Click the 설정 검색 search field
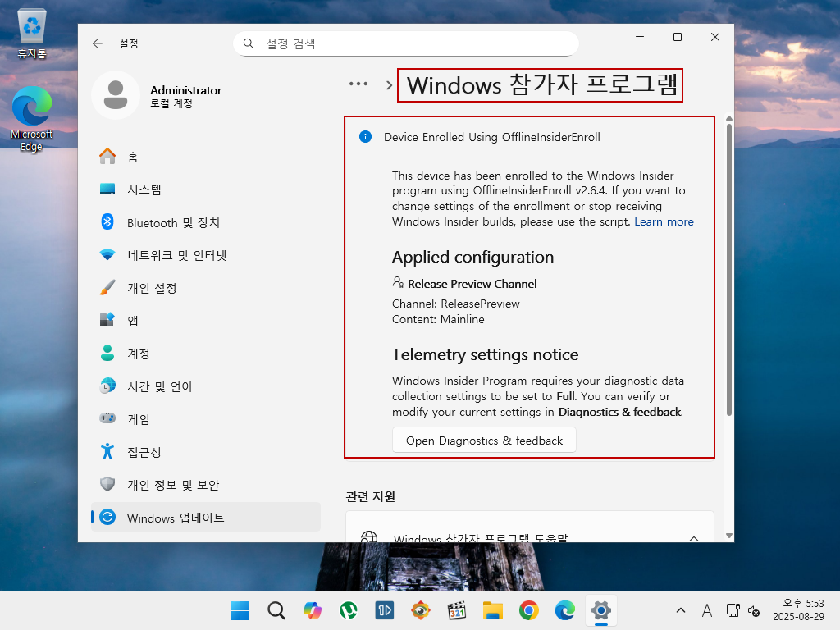This screenshot has height=630, width=840. (405, 43)
